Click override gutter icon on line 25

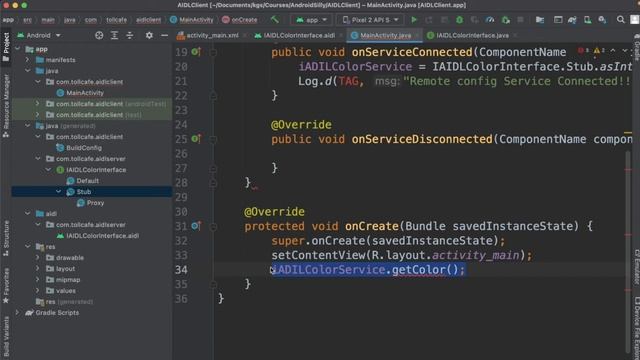pyautogui.click(x=196, y=139)
